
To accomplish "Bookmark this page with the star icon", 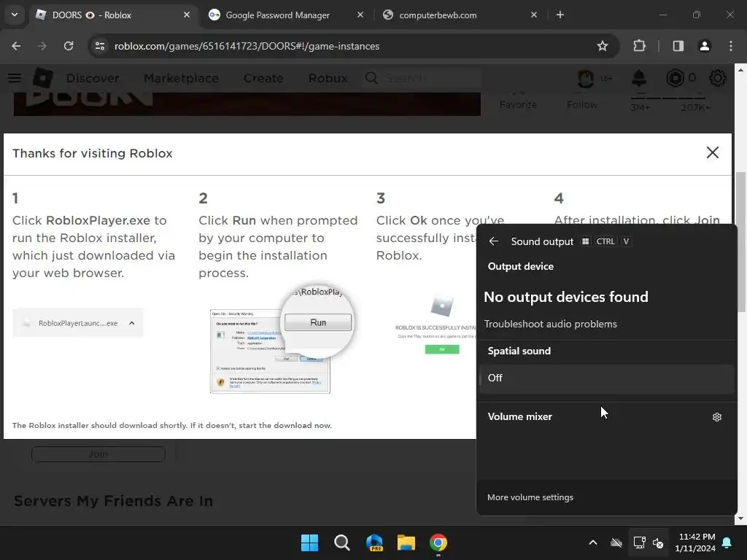I will pyautogui.click(x=602, y=46).
